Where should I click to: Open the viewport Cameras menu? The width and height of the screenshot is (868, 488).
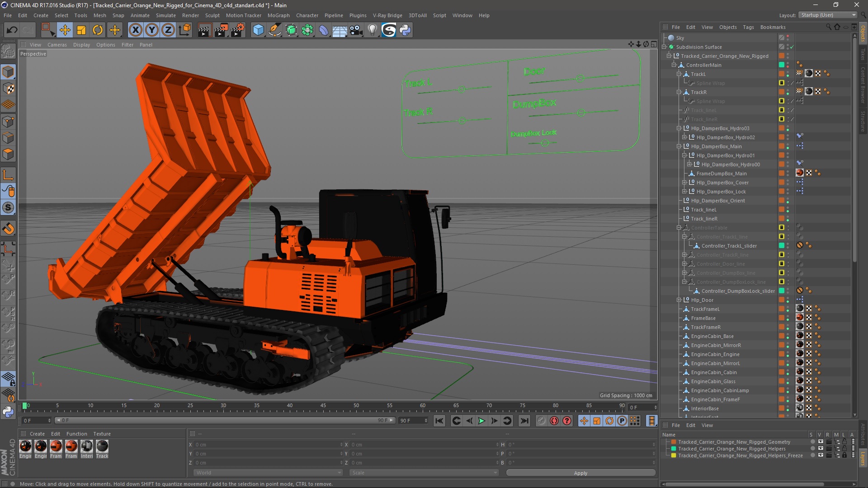coord(57,45)
